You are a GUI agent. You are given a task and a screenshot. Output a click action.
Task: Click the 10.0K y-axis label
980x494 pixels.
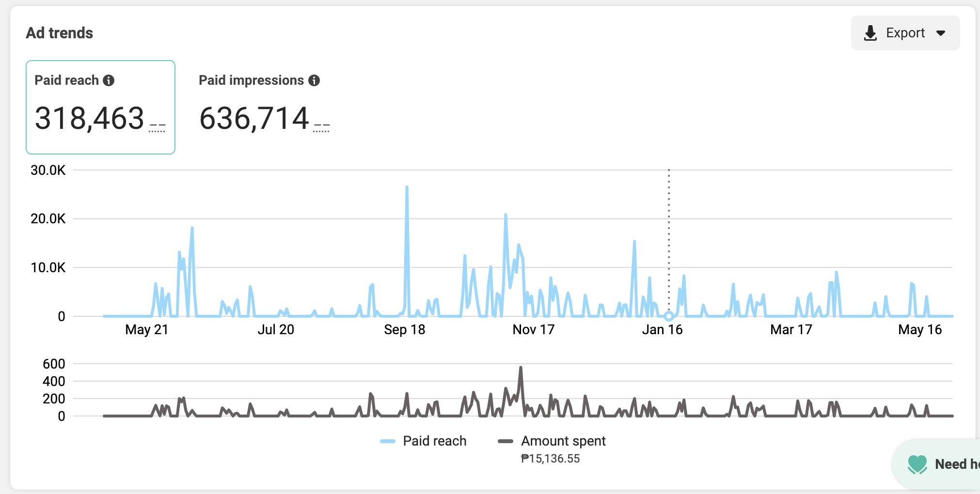(x=48, y=268)
